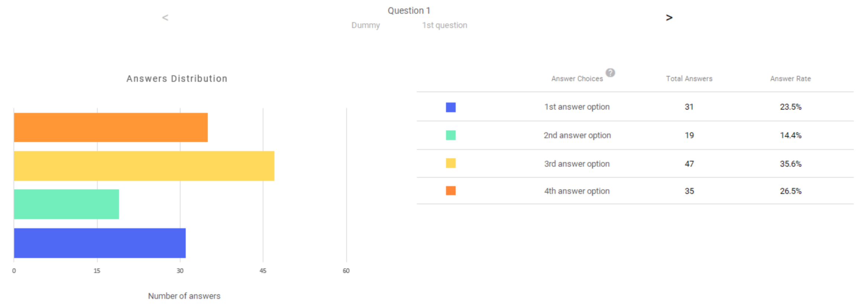Click the green bar in chart
Screen dimensions: 868x305
point(67,204)
